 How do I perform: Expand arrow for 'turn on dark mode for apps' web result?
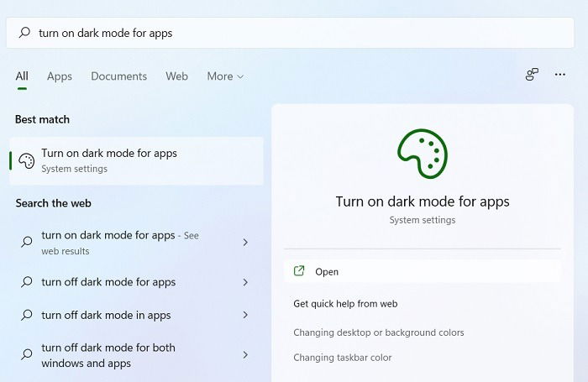tap(245, 242)
